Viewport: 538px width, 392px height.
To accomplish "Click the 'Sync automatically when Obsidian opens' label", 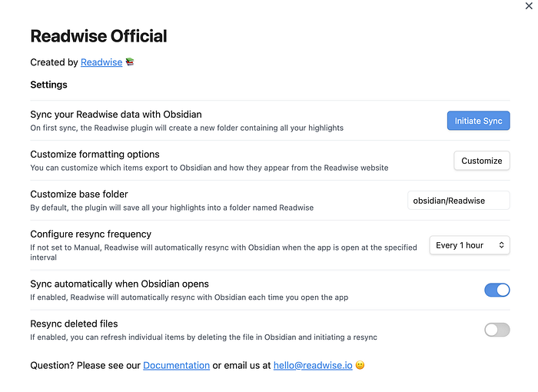I will point(119,284).
